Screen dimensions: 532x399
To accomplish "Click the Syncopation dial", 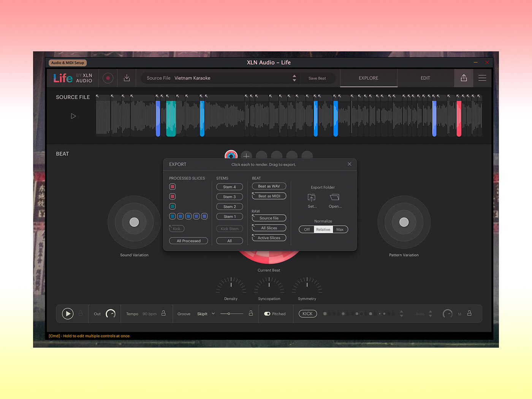I will [269, 285].
